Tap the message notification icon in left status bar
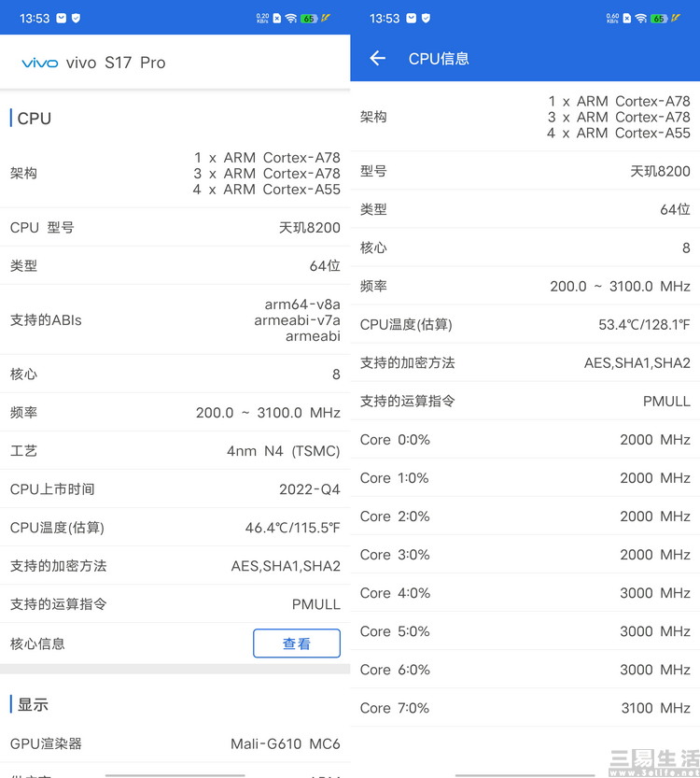 (61, 19)
